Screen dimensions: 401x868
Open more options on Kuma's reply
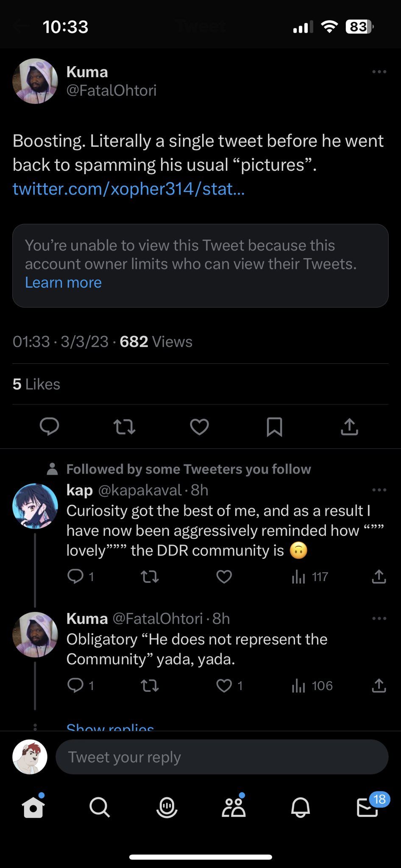(x=379, y=618)
